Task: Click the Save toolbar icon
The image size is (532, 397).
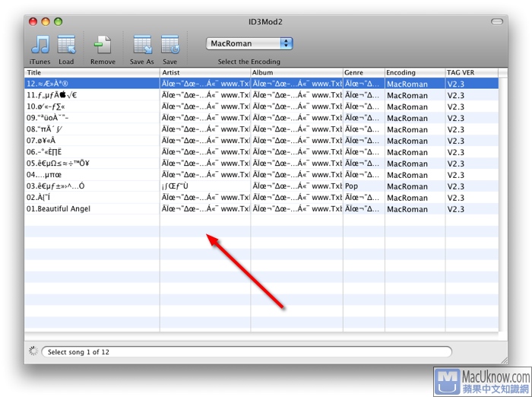Action: (170, 45)
